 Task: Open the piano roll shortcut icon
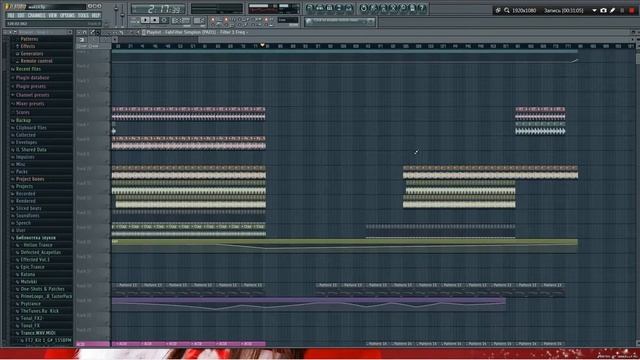coord(329,8)
